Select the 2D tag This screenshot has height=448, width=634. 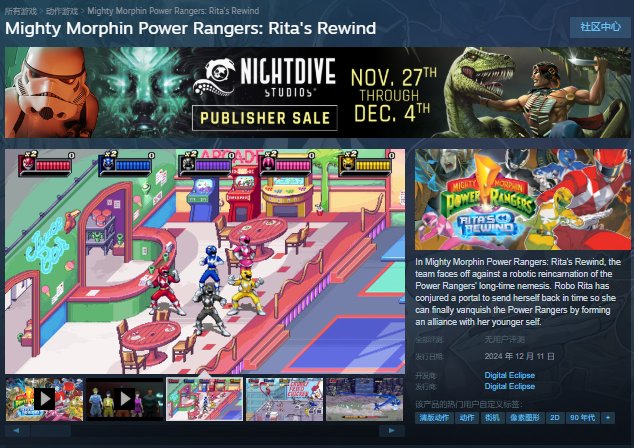[x=555, y=418]
